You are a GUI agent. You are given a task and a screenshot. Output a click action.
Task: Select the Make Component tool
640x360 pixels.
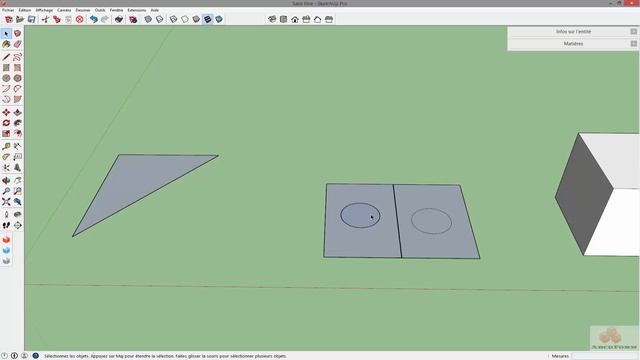click(17, 33)
